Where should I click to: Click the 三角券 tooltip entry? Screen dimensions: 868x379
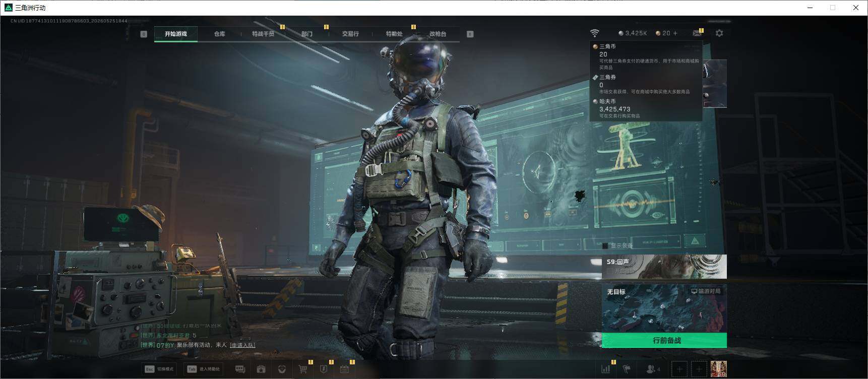tap(647, 84)
